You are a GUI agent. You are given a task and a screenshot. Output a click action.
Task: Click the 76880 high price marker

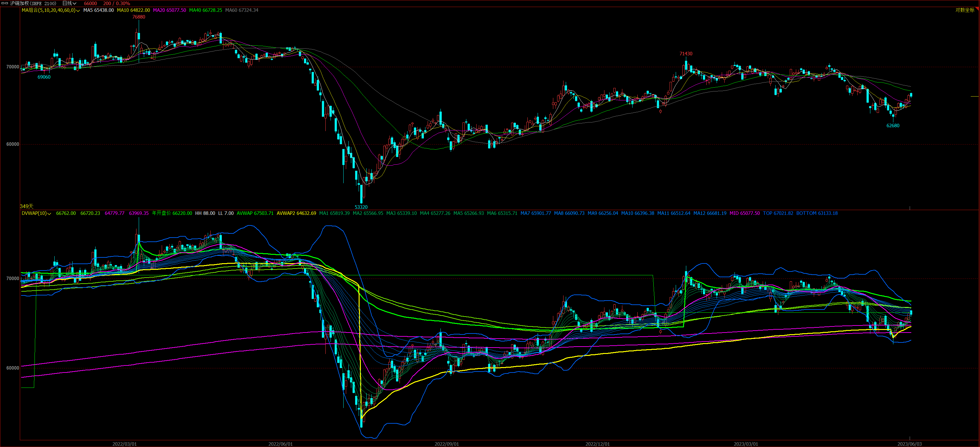pos(139,17)
